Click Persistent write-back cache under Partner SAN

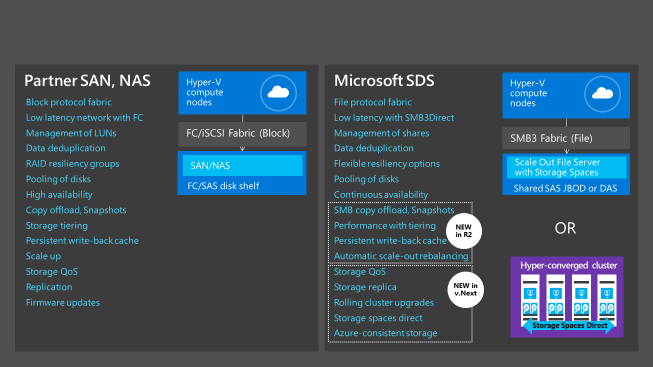point(82,240)
